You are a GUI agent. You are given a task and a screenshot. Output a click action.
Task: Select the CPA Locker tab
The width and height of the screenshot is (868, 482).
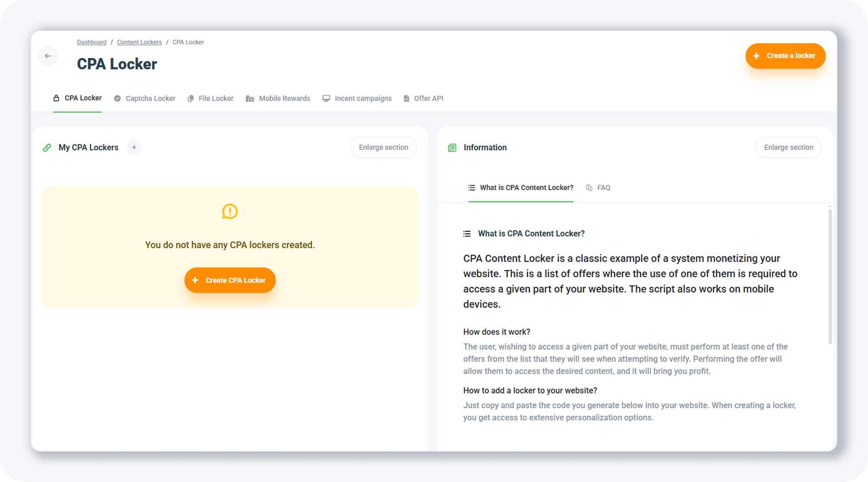coord(77,98)
